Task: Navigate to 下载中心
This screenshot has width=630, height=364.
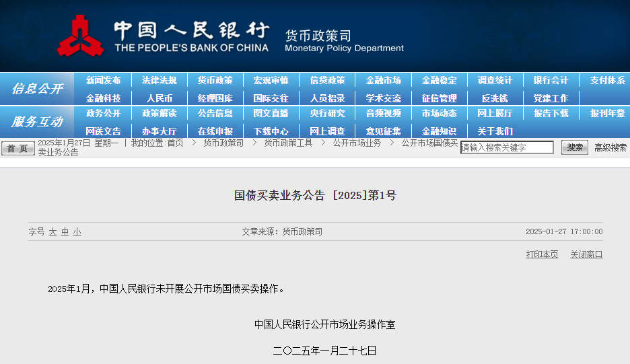Action: (271, 131)
